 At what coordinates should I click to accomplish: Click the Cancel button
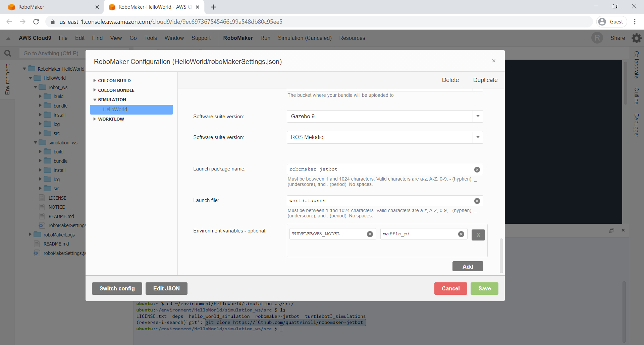point(450,289)
